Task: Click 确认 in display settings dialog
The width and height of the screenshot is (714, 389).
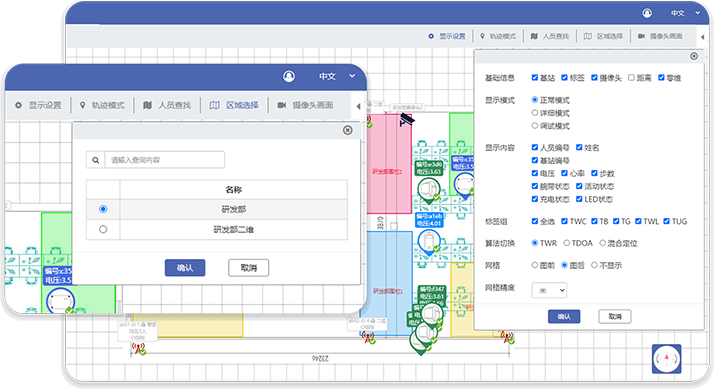Action: 564,316
